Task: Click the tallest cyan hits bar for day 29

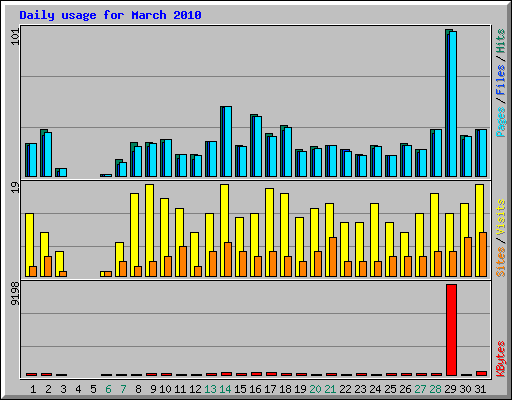Action: [x=453, y=104]
